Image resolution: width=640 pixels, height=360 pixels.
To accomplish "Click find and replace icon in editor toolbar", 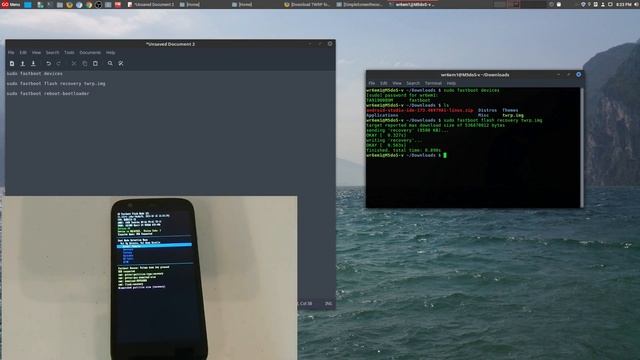I will tap(121, 64).
